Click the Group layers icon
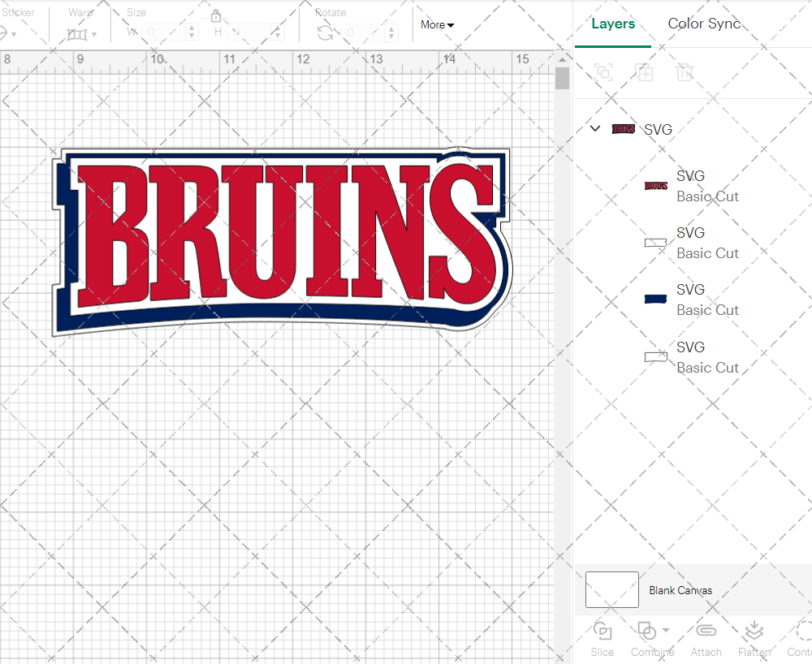Viewport: 812px width, 664px height. click(x=603, y=72)
